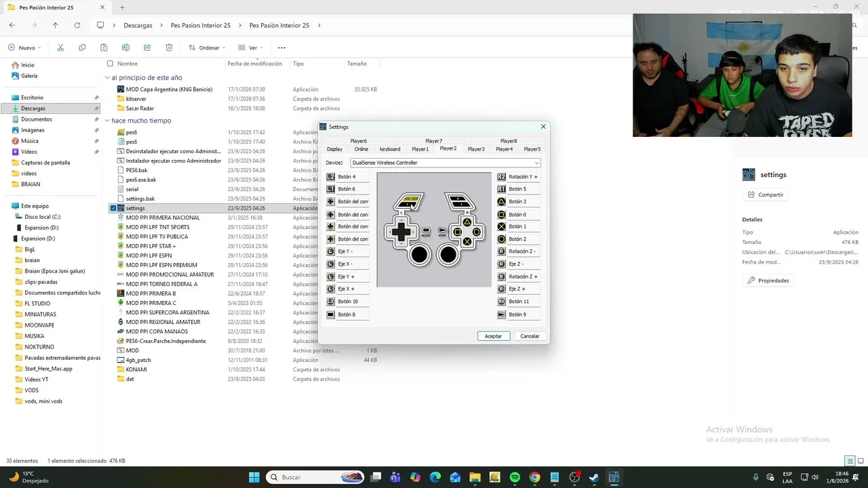Screen dimensions: 868x488
Task: Switch to the Display tab
Action: [x=334, y=149]
